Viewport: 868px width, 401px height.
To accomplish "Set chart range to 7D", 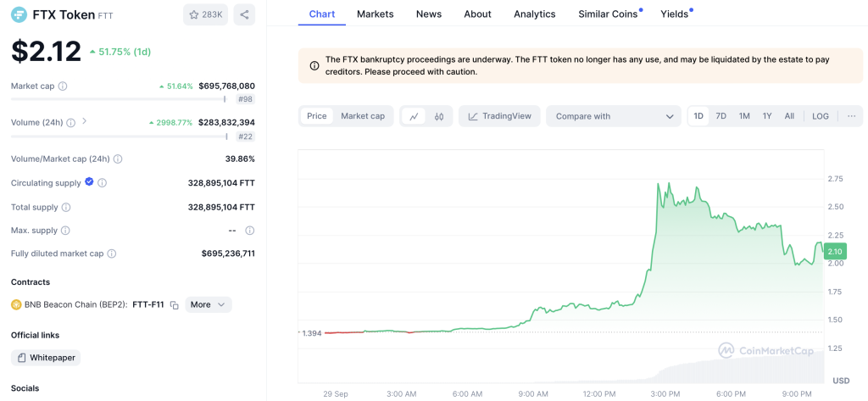I will tap(721, 116).
